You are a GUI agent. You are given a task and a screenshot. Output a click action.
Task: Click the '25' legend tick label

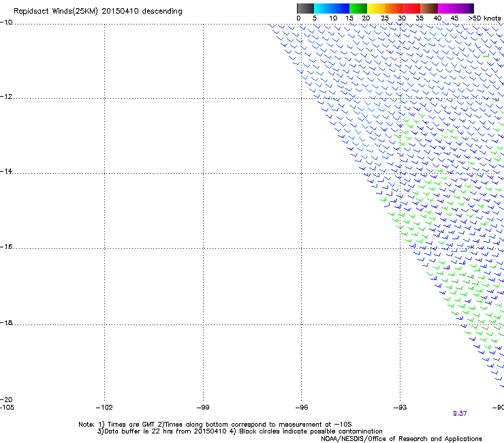(x=385, y=18)
